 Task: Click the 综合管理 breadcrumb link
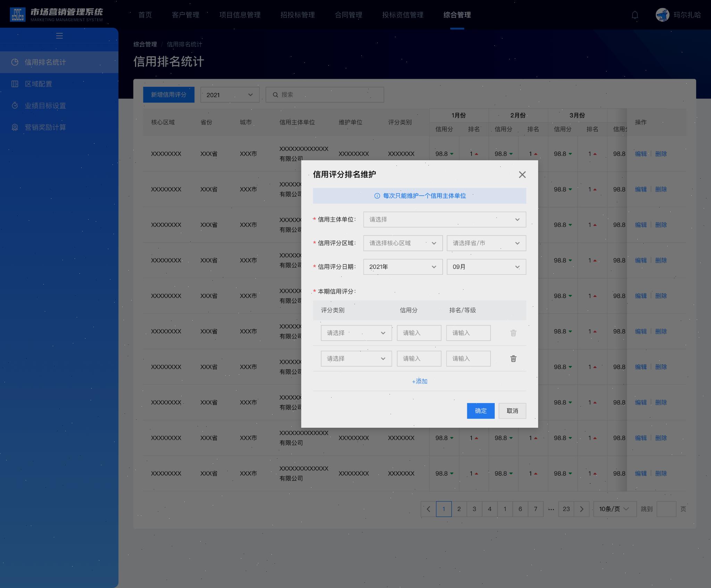[145, 44]
